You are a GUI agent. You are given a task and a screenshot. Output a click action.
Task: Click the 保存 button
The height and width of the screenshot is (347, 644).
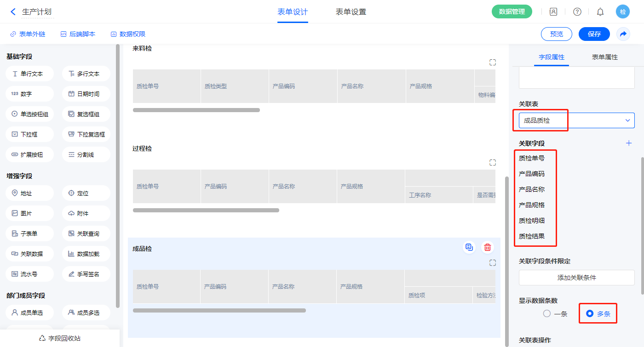[594, 34]
